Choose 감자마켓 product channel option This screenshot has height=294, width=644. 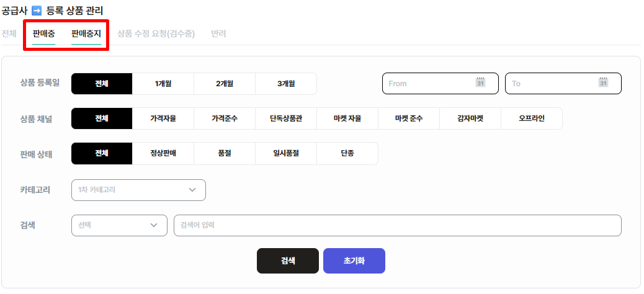click(x=470, y=118)
